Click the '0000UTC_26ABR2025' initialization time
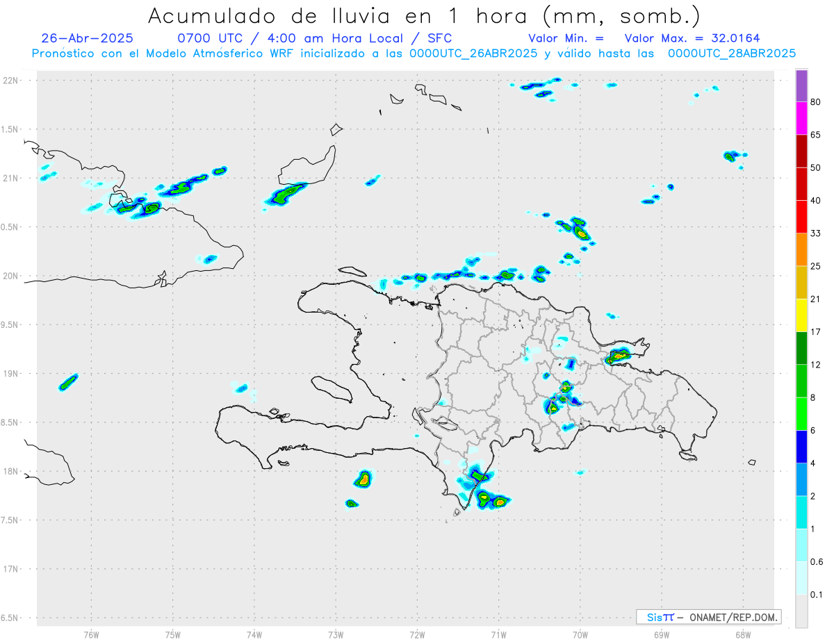The height and width of the screenshot is (644, 834). (473, 53)
